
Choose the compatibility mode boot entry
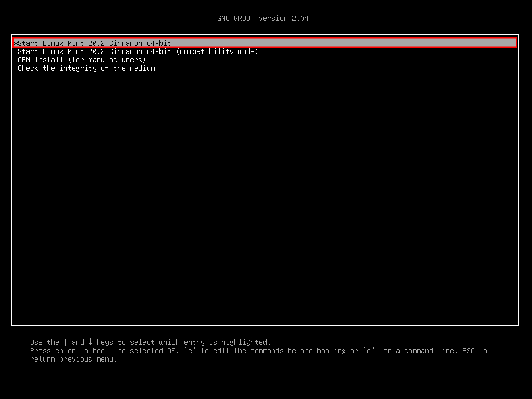pyautogui.click(x=138, y=51)
